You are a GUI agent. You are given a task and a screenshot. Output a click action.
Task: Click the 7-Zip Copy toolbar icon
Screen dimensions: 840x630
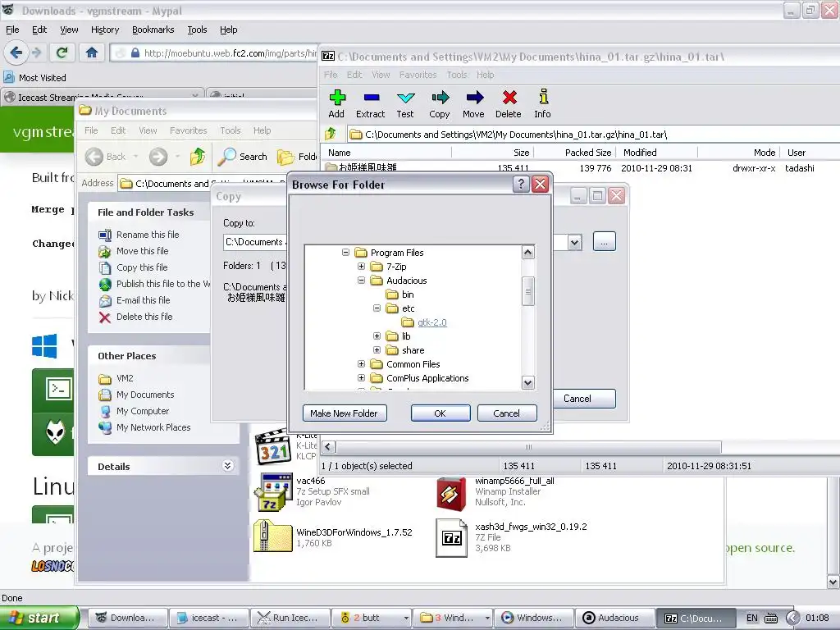pyautogui.click(x=440, y=98)
